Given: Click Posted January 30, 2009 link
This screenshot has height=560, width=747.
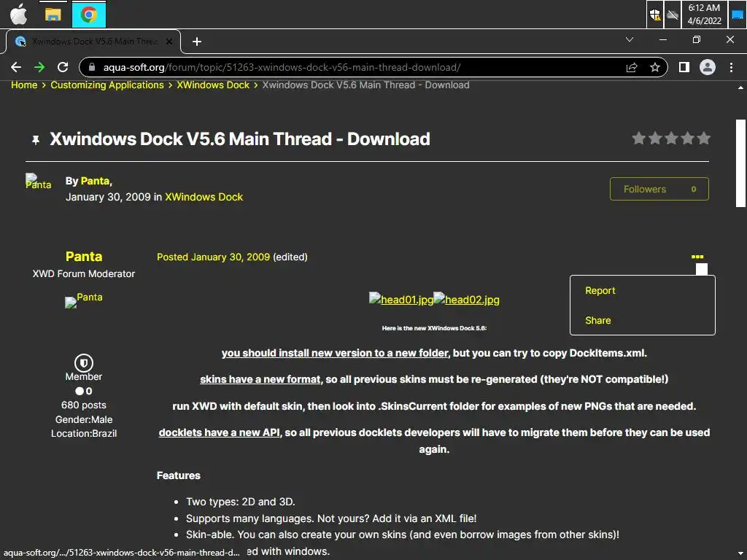Looking at the screenshot, I should [x=214, y=257].
